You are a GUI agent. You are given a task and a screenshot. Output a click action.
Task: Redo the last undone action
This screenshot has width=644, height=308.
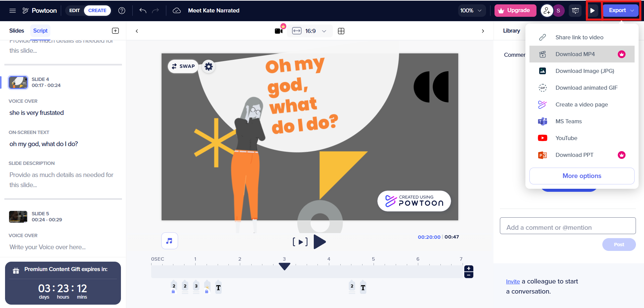point(155,10)
